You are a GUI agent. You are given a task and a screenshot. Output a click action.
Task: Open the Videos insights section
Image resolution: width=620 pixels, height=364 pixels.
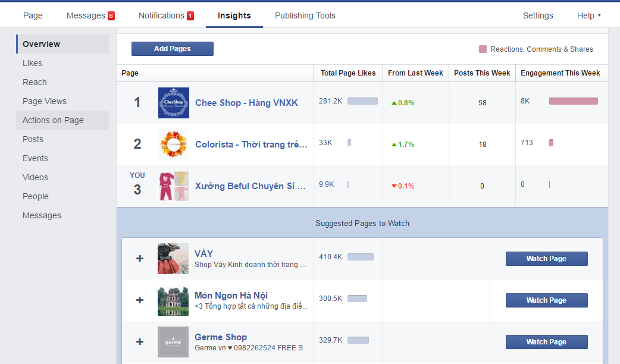coord(35,177)
